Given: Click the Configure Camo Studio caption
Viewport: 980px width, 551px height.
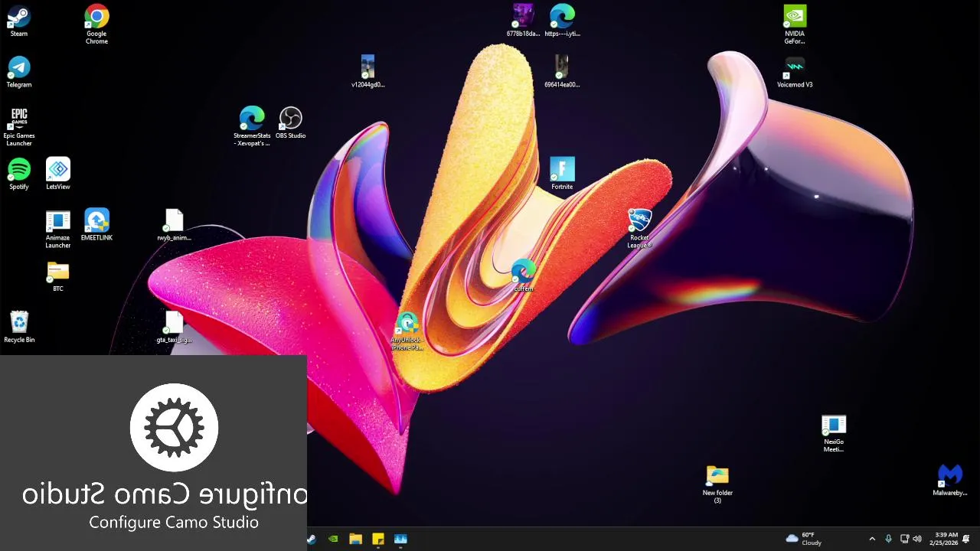Looking at the screenshot, I should point(174,523).
